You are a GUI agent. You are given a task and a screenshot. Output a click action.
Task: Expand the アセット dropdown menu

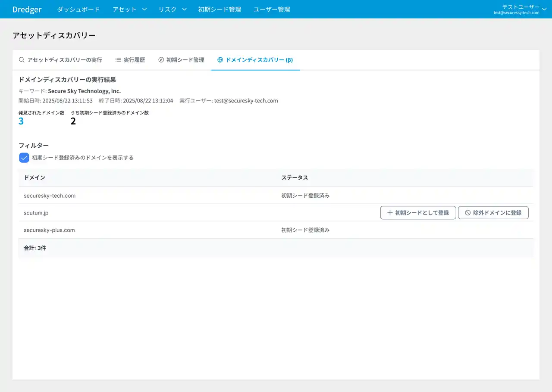click(129, 9)
